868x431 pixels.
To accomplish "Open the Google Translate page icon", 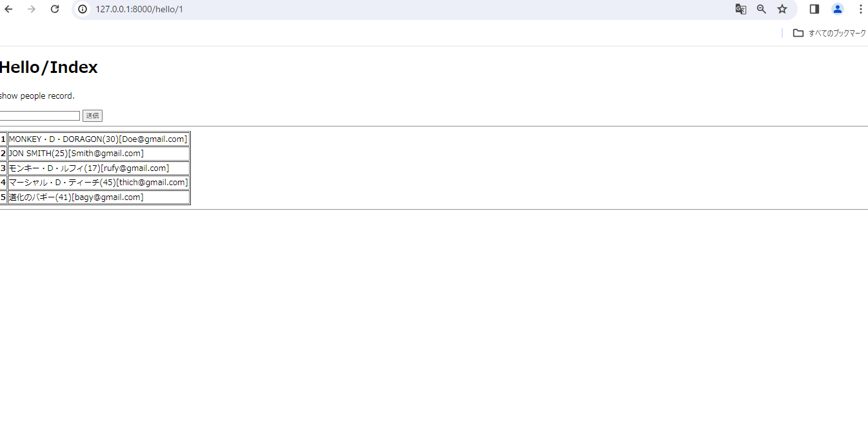I will pyautogui.click(x=741, y=9).
